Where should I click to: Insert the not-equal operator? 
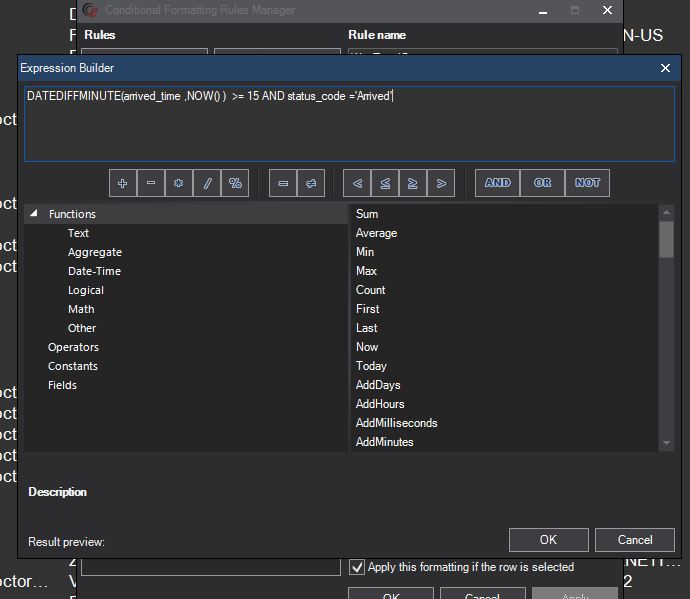click(x=311, y=183)
